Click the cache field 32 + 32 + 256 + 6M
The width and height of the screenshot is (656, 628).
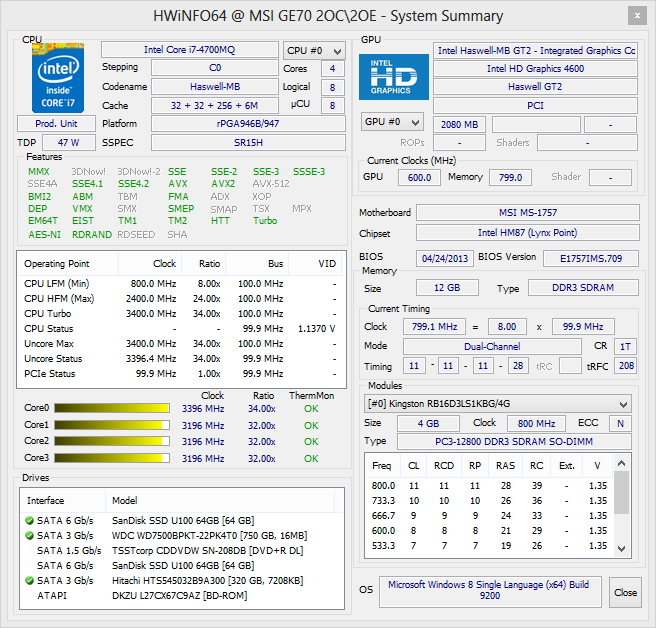click(x=215, y=105)
